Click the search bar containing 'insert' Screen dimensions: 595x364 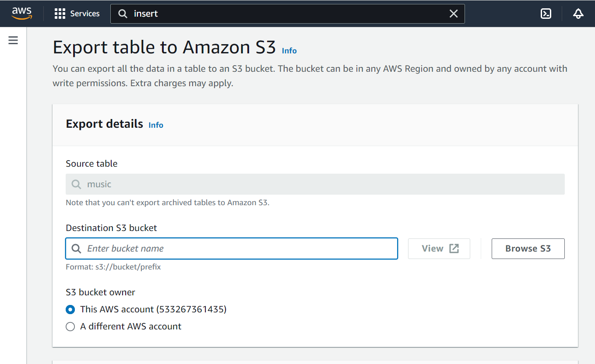(x=287, y=14)
